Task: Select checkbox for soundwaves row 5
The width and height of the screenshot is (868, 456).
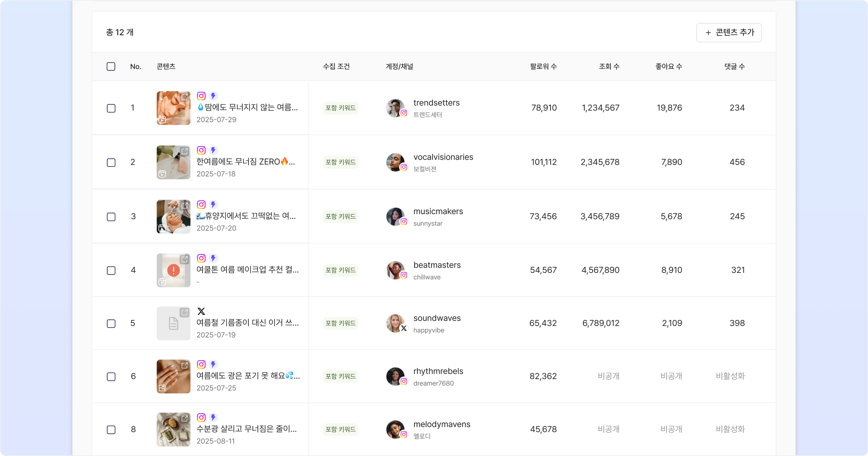Action: pos(111,324)
